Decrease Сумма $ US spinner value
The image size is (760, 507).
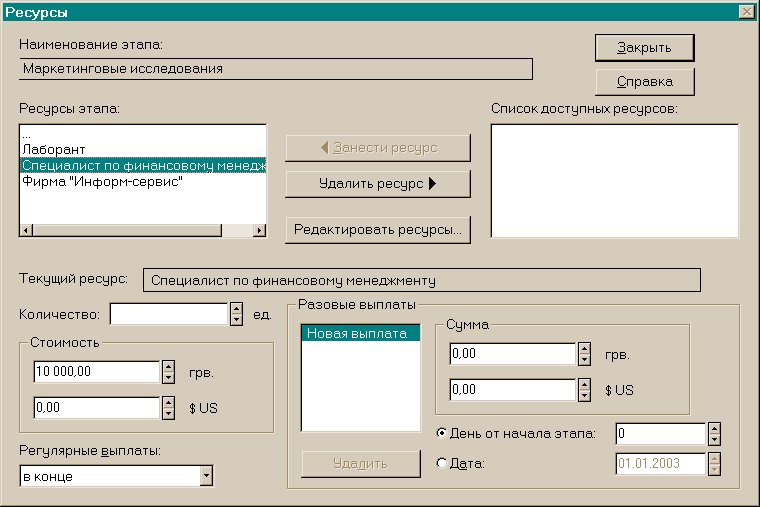tap(585, 396)
